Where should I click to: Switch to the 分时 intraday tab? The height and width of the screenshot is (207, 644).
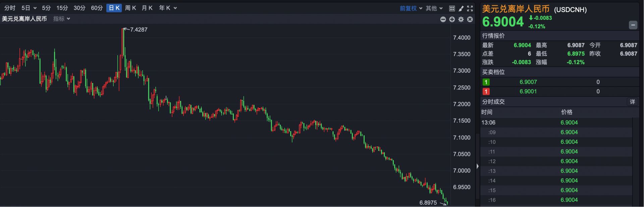10,8
